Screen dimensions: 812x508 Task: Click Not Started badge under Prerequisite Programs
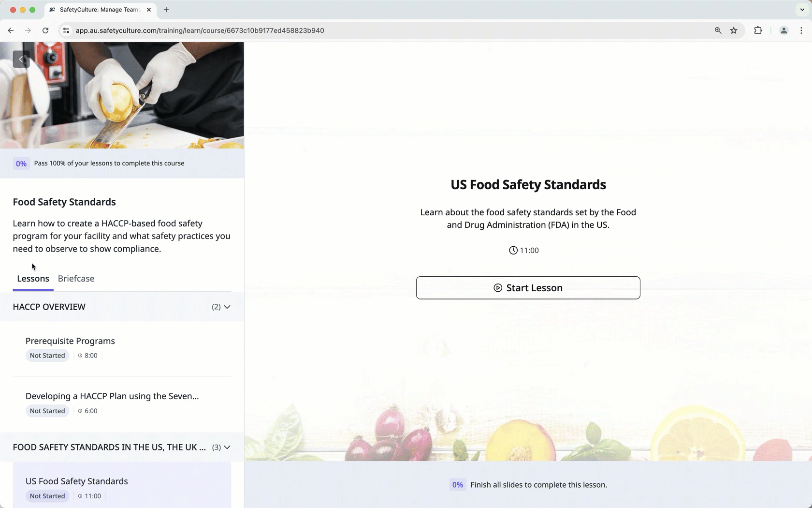point(47,356)
